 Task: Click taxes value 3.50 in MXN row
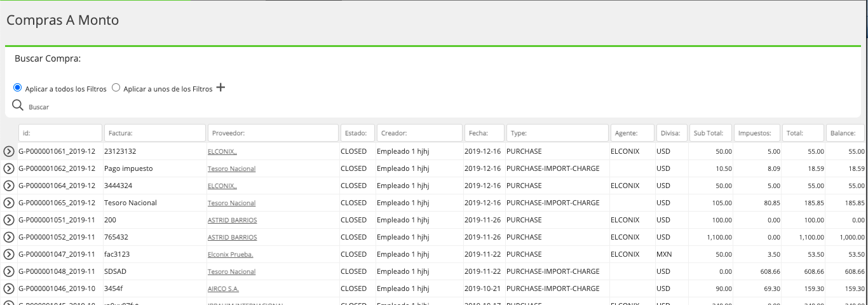(x=773, y=254)
